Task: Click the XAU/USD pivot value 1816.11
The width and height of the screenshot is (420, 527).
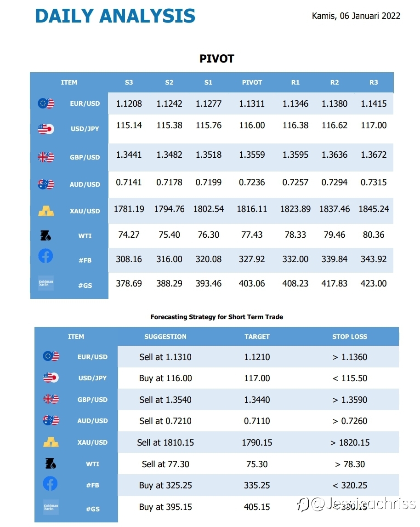Action: point(252,209)
